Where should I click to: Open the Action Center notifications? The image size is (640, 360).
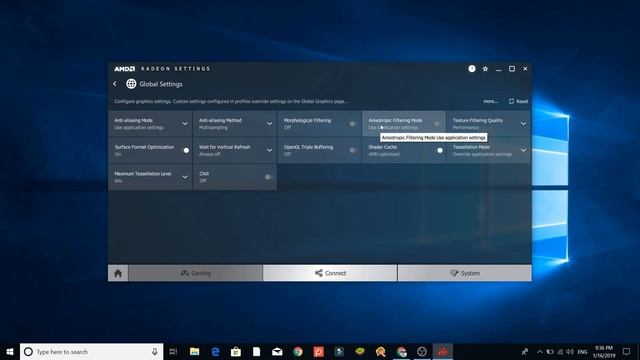627,351
